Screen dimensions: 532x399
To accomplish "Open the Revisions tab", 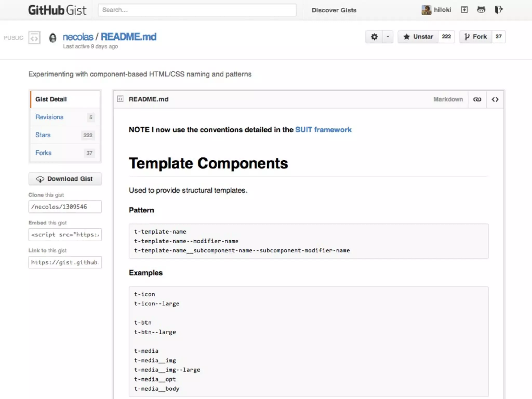I will [65, 117].
